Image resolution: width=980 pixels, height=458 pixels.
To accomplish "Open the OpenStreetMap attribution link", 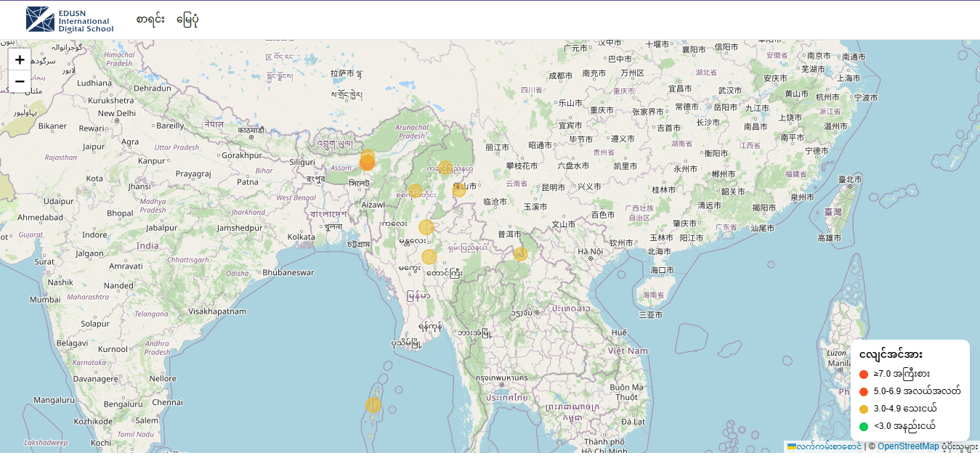I will (x=908, y=446).
